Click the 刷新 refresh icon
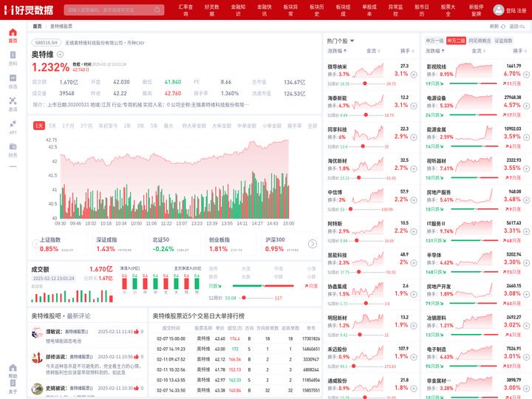This screenshot has height=399, width=532. 503,27
